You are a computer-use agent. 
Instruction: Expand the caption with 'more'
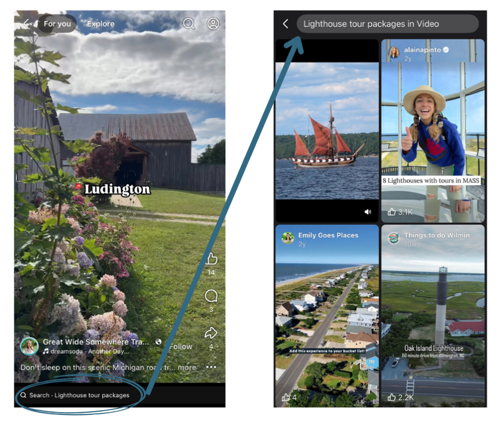187,367
